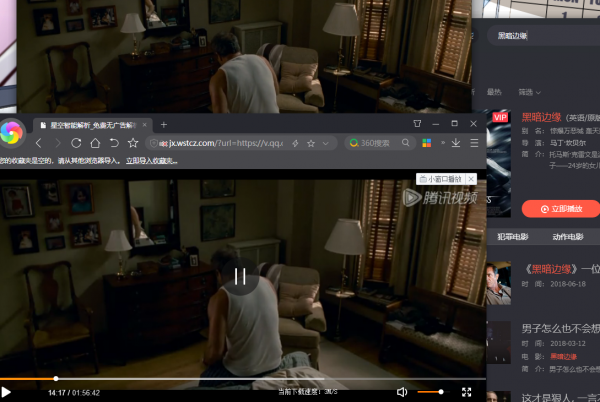This screenshot has width=600, height=402.
Task: Open the browser downloads icon
Action: pos(456,143)
